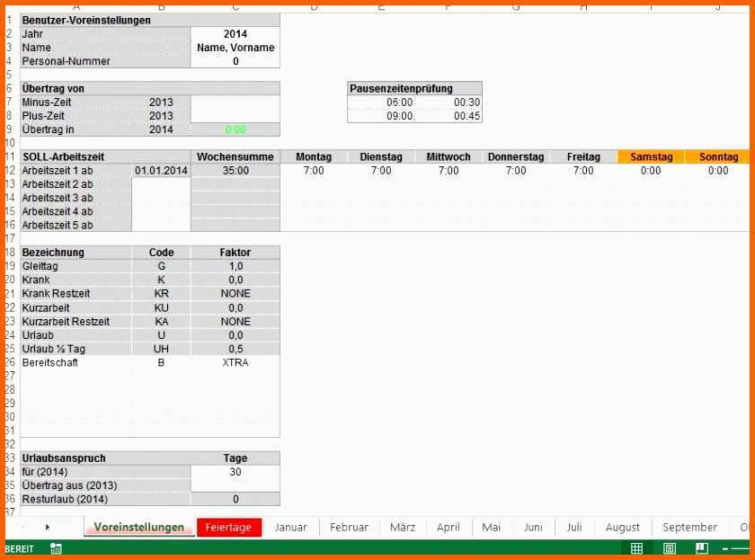Image resolution: width=755 pixels, height=560 pixels.
Task: Open the Voreinstellungen sheet tab
Action: 139,528
